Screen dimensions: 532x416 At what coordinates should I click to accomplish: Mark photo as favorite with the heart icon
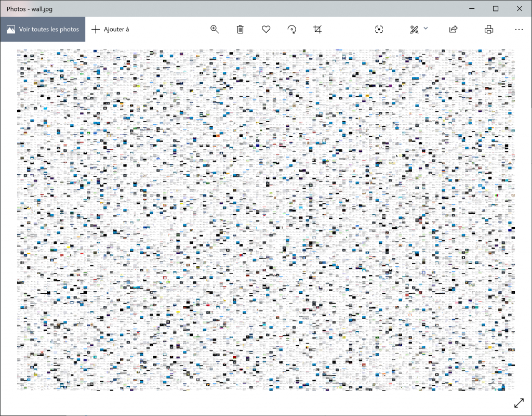point(266,29)
